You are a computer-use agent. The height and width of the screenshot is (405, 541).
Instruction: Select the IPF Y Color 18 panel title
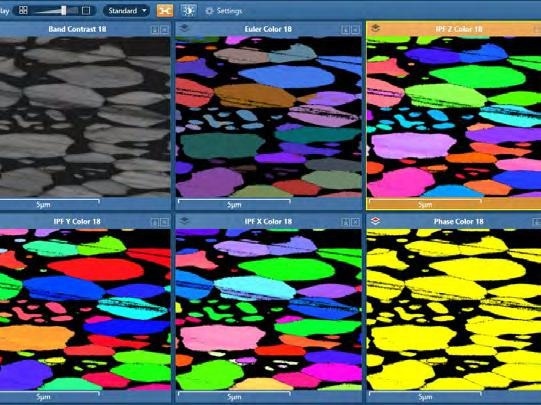[77, 221]
